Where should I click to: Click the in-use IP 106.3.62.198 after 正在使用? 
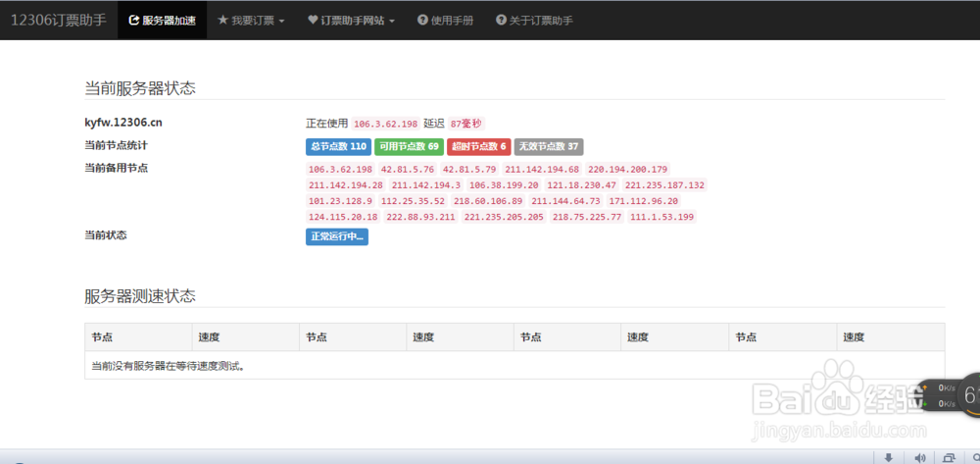385,124
